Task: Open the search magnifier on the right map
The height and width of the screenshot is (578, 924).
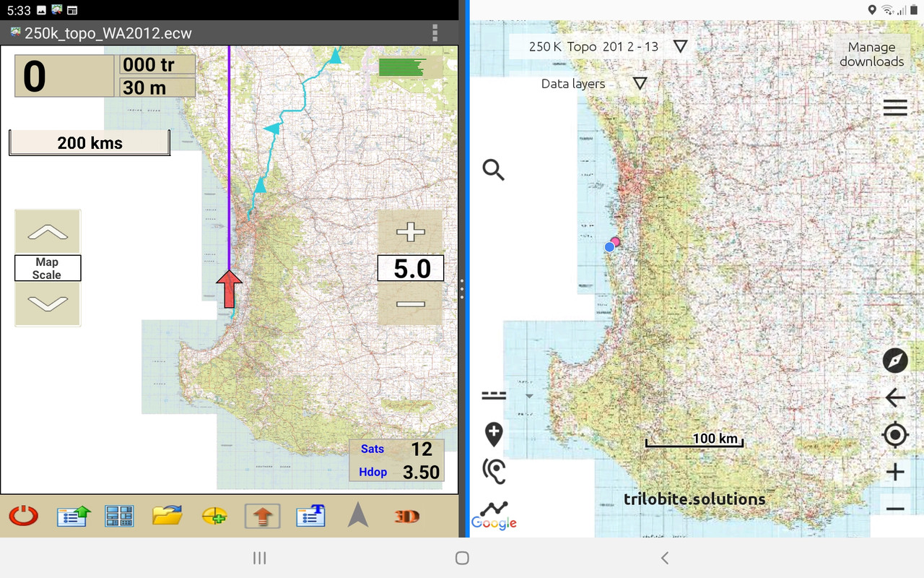Action: pos(494,170)
